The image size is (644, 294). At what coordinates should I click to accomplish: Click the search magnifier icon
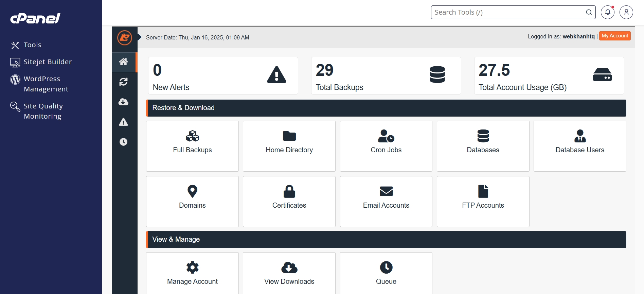point(589,12)
